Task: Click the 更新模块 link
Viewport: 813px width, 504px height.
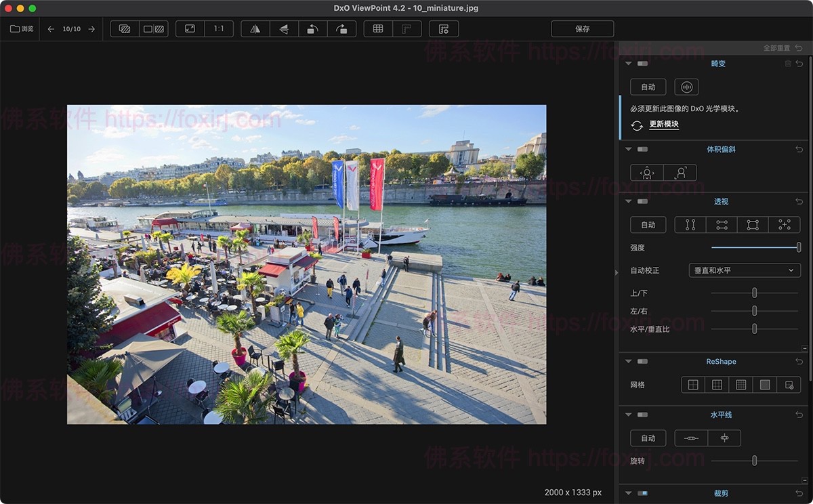Action: 663,125
